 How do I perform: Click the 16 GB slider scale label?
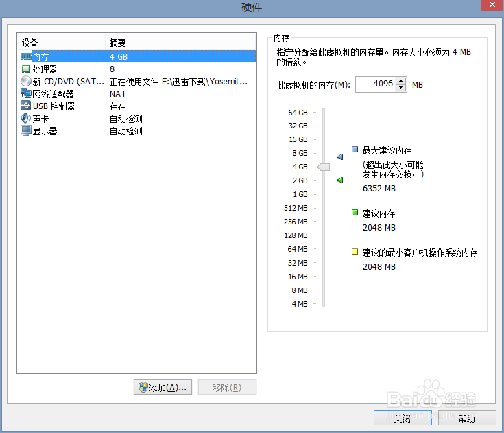(298, 139)
